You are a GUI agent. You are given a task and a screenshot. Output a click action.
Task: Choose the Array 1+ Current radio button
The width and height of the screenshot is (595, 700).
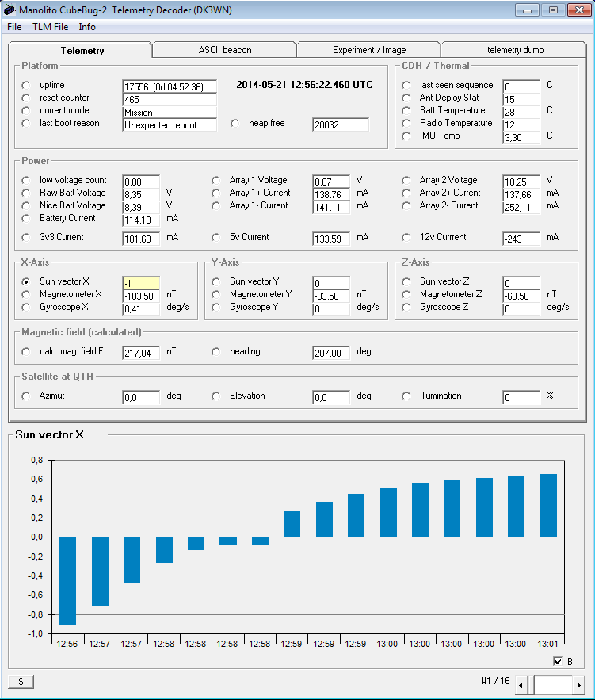click(x=215, y=193)
